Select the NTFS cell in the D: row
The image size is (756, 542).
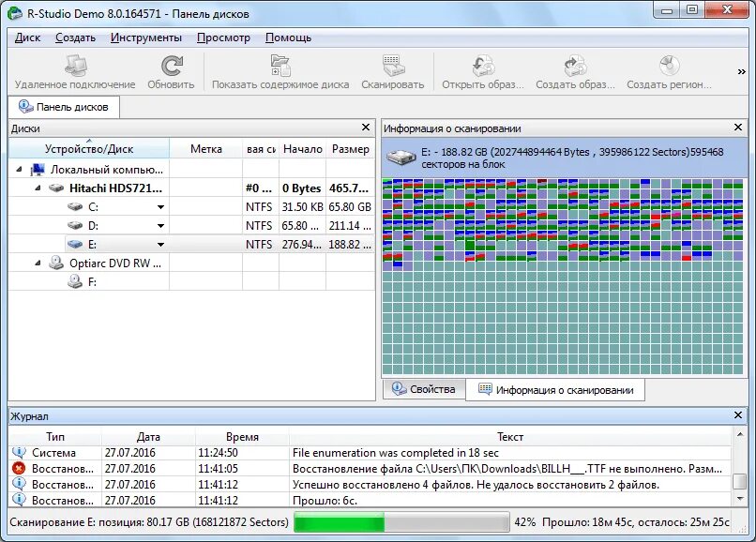click(260, 226)
